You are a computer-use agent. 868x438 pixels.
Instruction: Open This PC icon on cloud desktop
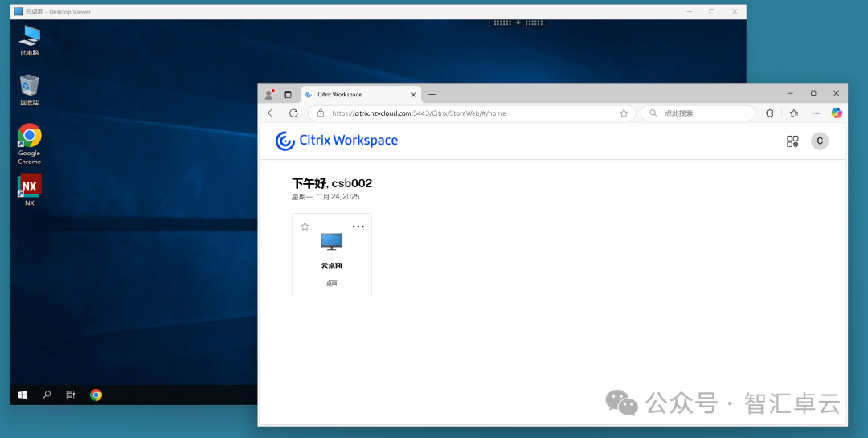(30, 40)
